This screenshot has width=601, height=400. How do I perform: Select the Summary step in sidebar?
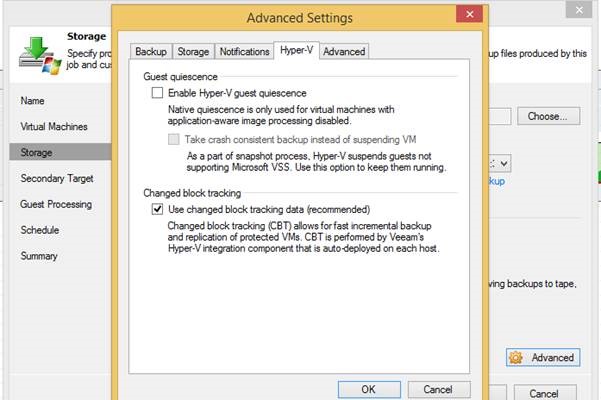click(x=41, y=256)
